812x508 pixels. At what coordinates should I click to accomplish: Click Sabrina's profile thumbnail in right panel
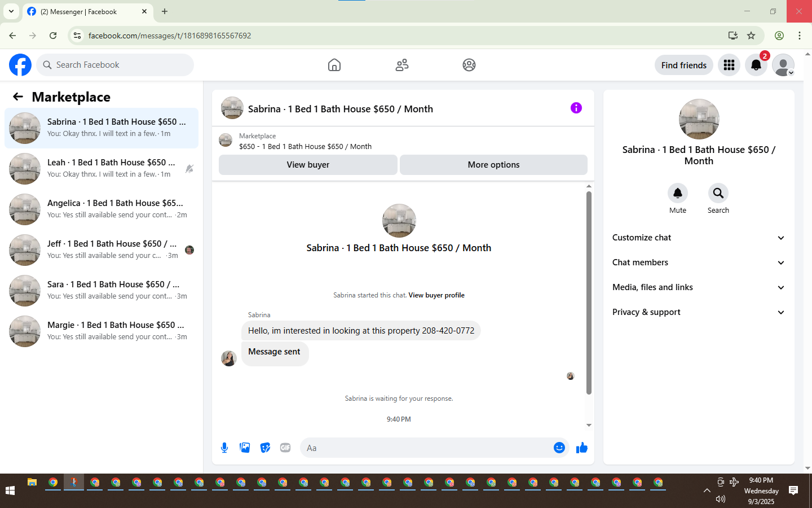tap(699, 119)
